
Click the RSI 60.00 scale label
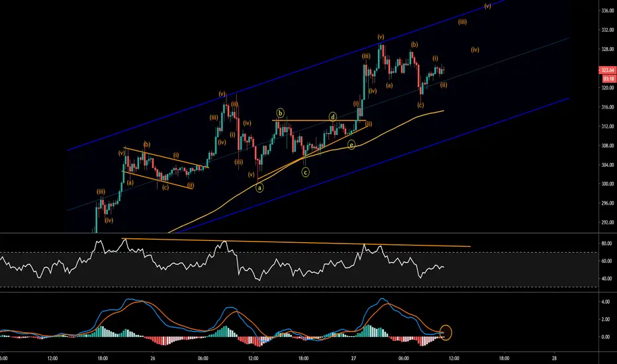click(606, 261)
